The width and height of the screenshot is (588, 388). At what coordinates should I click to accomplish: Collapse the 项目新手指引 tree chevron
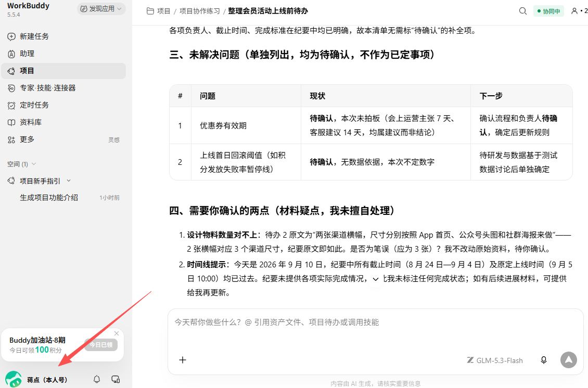click(69, 180)
